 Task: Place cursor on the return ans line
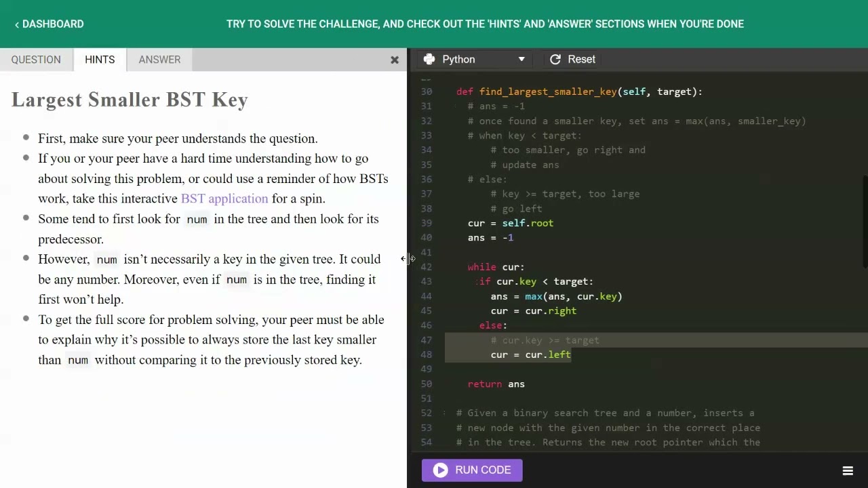496,384
